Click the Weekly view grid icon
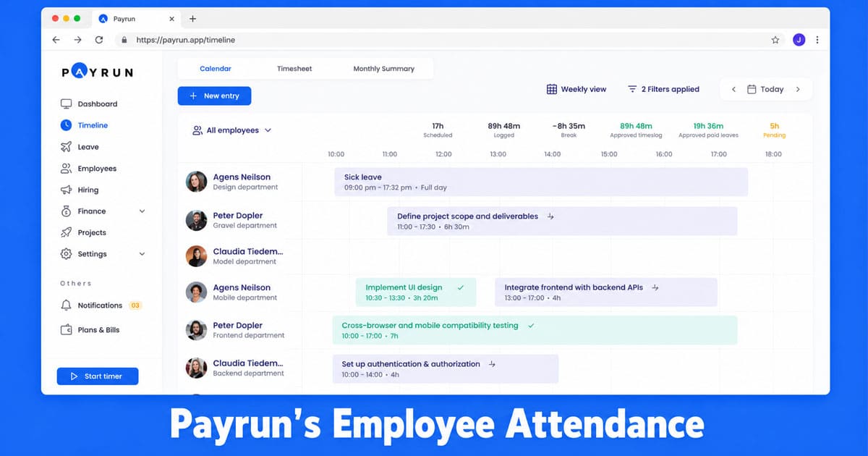The image size is (868, 456). point(551,89)
